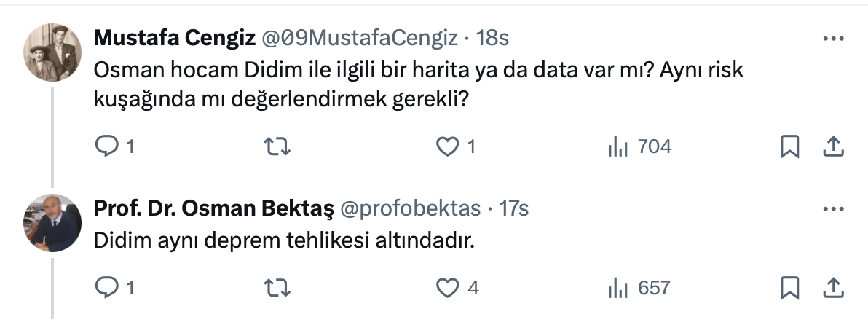Bookmark Osman Bektaş's reply

coord(789,288)
